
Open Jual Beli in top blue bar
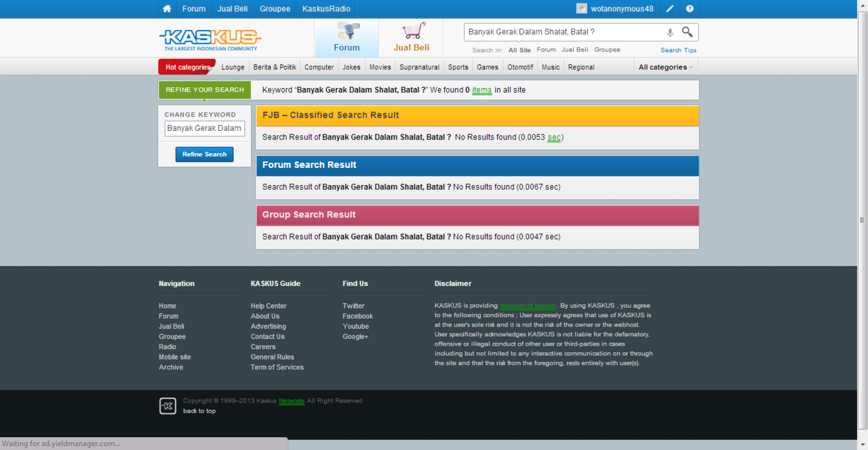[x=233, y=9]
